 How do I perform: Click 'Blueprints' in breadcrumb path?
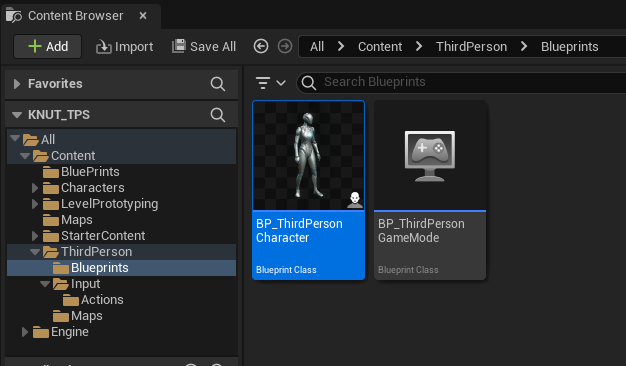pyautogui.click(x=569, y=47)
